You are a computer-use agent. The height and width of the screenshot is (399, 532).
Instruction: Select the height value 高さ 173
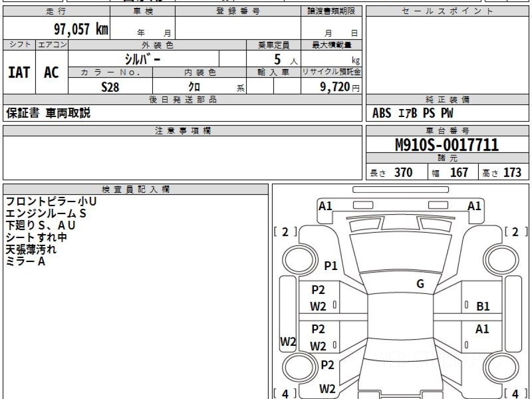point(502,172)
